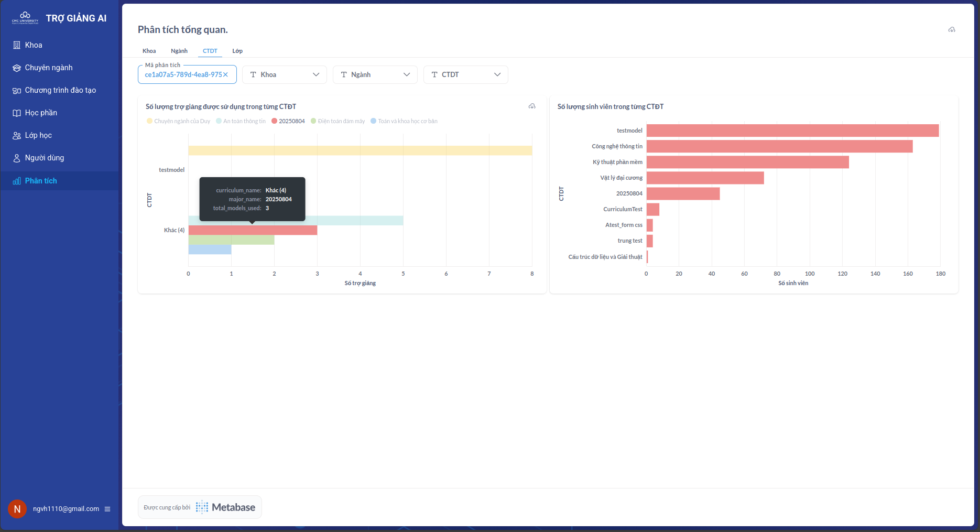
Task: Toggle the 20250804 legend series
Action: click(288, 121)
